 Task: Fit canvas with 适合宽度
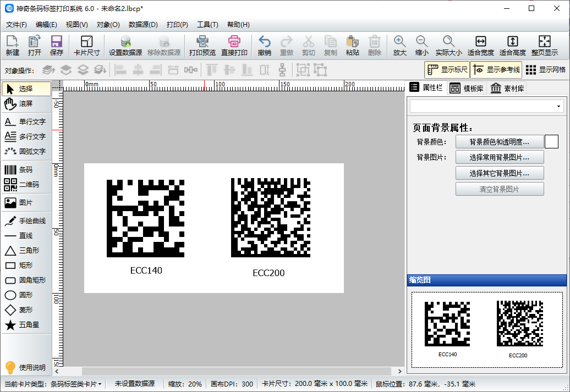pos(480,46)
